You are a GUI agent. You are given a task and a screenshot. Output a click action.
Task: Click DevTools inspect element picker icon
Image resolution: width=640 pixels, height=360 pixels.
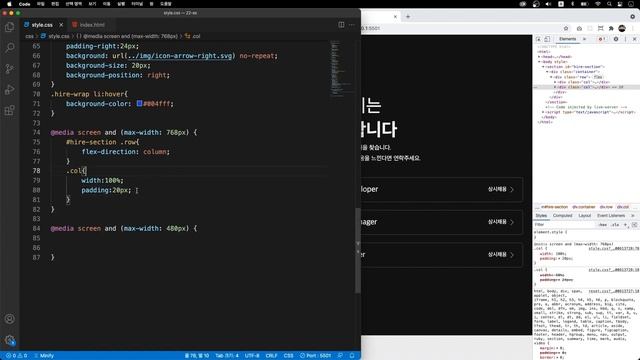[538, 39]
